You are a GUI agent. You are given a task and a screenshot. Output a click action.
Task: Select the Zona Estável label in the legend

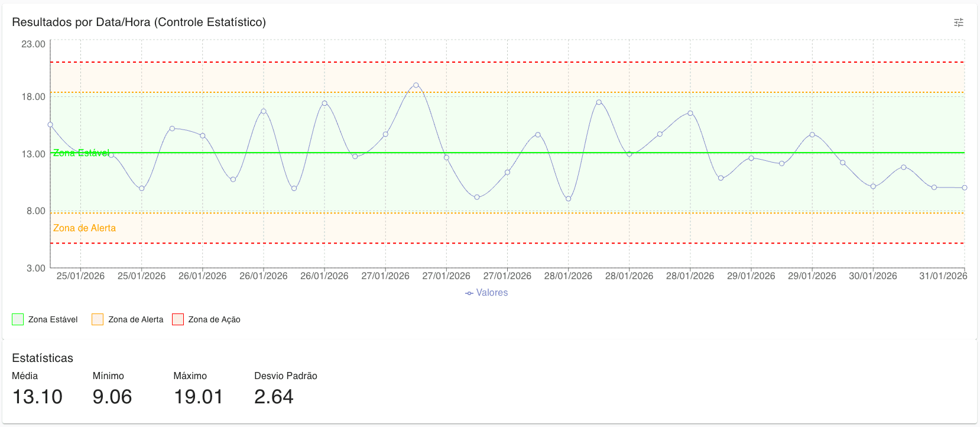[x=53, y=319]
